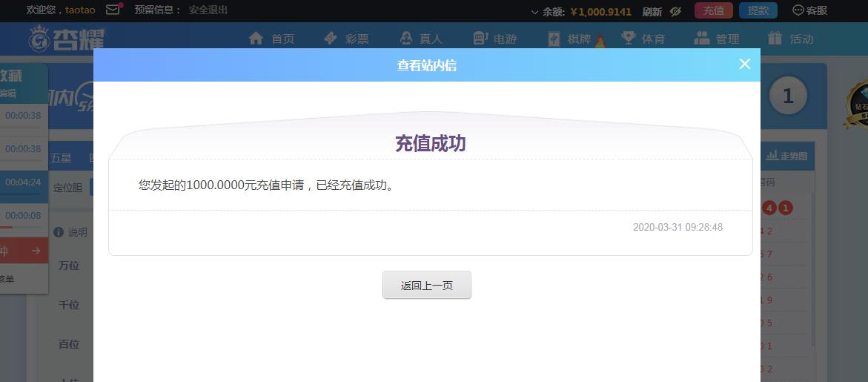This screenshot has width=868, height=382.
Task: Open the 电游 slot games icon
Action: pos(480,39)
